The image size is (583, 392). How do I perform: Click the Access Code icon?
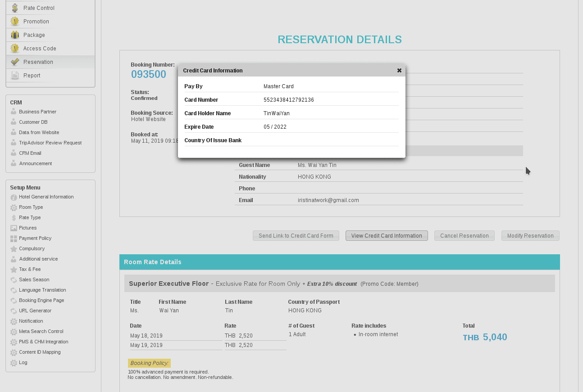coord(15,49)
